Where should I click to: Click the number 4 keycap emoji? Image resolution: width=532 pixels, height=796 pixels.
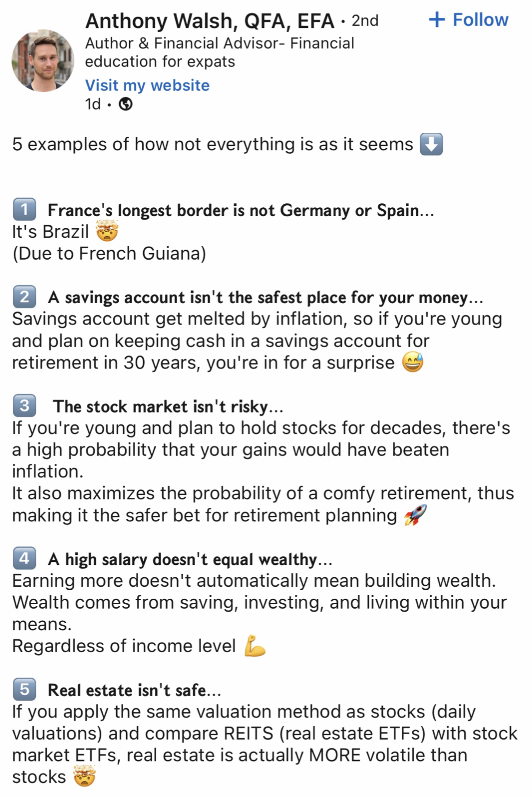24,558
